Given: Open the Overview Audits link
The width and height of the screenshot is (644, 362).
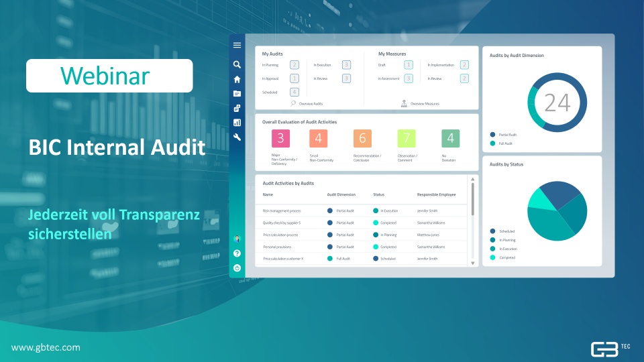Looking at the screenshot, I should pos(311,104).
